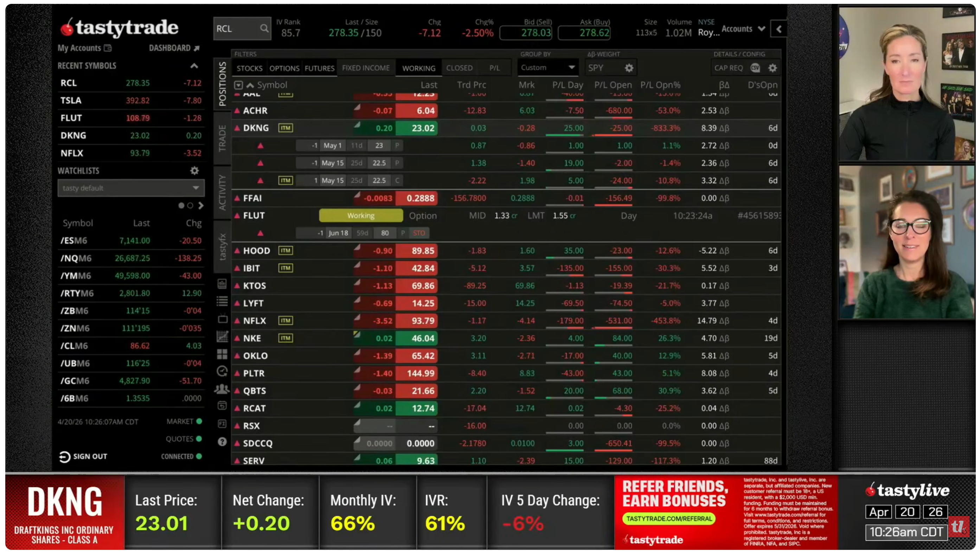Click the list view sidebar icon
The image size is (980, 552).
pos(222,301)
